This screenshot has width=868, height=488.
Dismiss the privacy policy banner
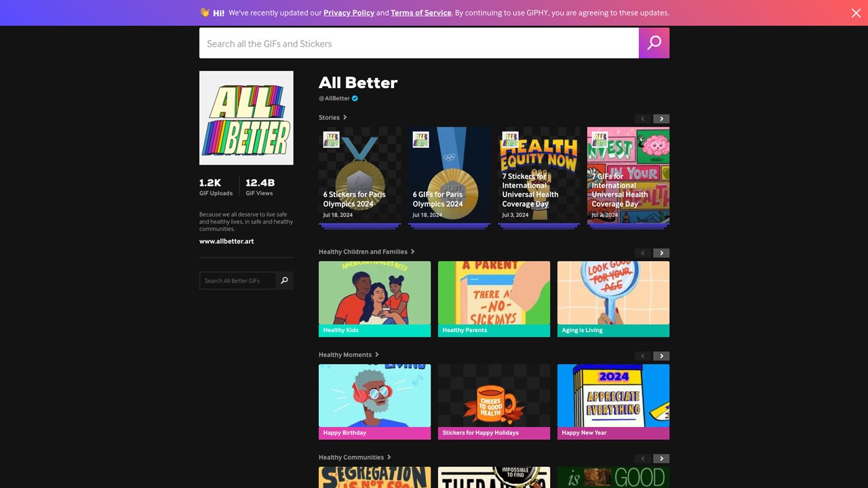pos(856,13)
